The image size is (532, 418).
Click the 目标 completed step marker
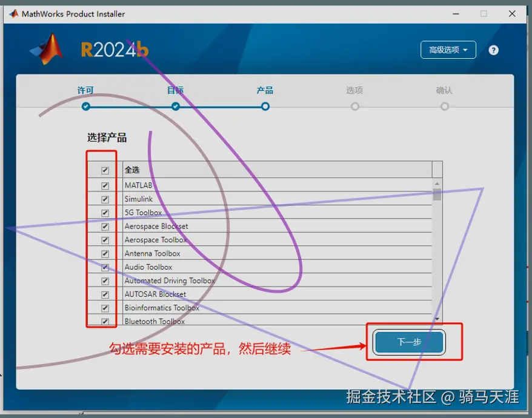pos(175,107)
